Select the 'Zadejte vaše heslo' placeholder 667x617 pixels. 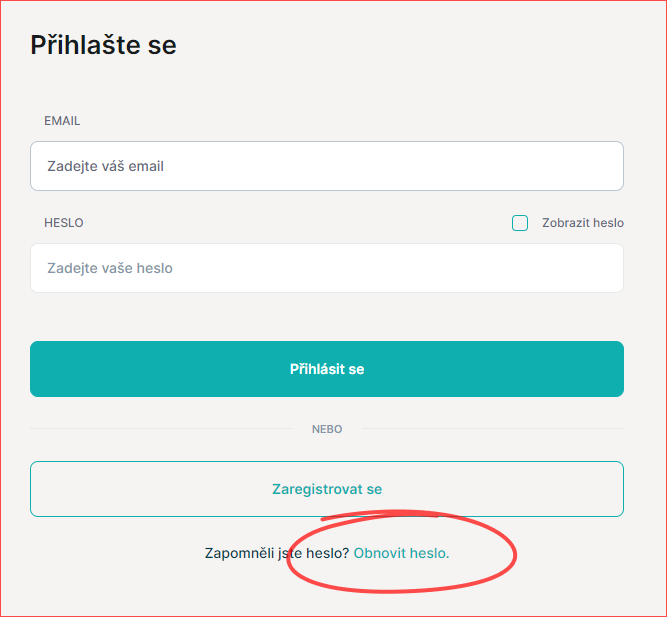pyautogui.click(x=110, y=268)
